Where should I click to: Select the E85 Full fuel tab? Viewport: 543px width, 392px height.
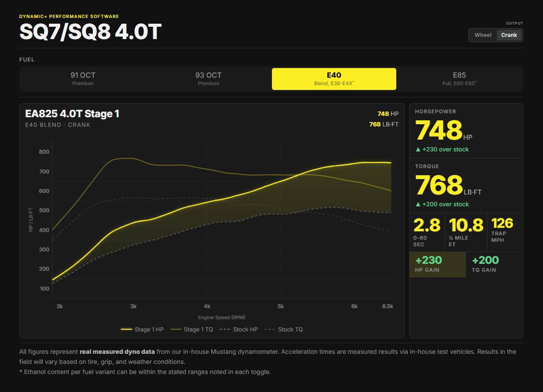click(x=460, y=79)
